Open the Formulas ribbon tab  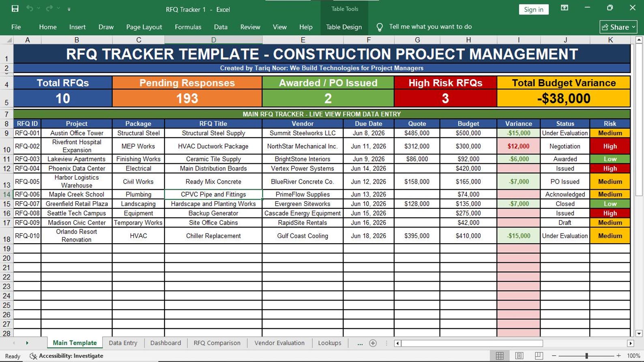pos(188,27)
